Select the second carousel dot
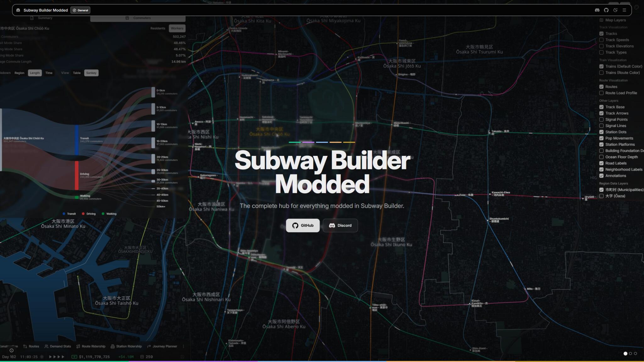Image resolution: width=644 pixels, height=362 pixels. 630,354
